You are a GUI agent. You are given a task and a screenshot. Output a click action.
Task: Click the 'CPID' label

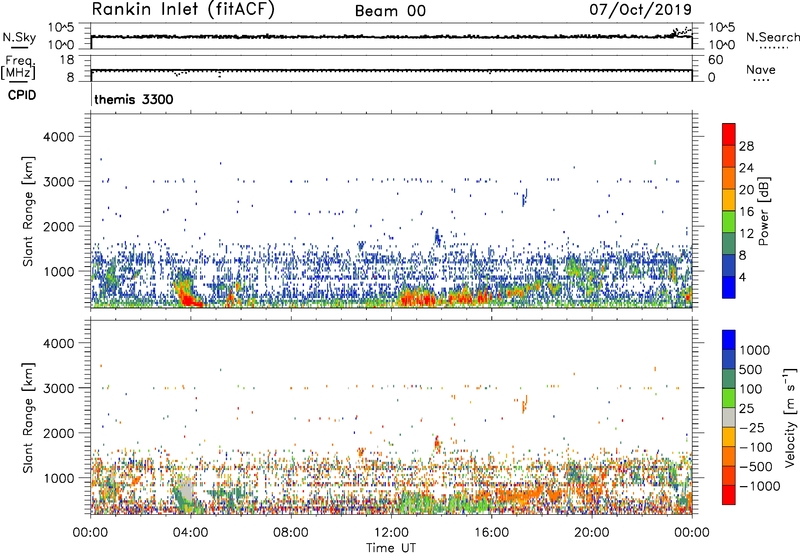(22, 95)
